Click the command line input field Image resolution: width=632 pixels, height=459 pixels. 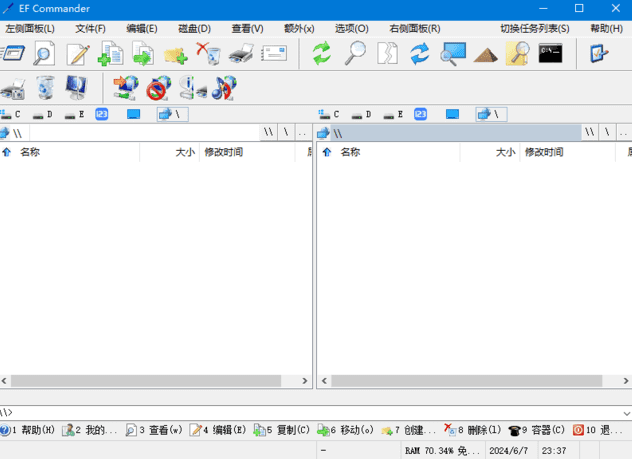pos(317,413)
